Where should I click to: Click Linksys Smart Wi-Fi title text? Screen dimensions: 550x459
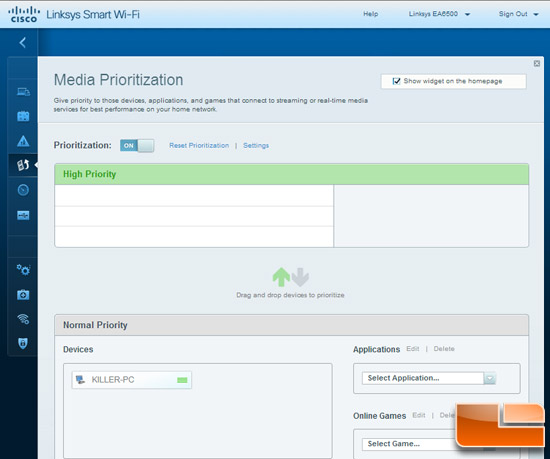[93, 14]
